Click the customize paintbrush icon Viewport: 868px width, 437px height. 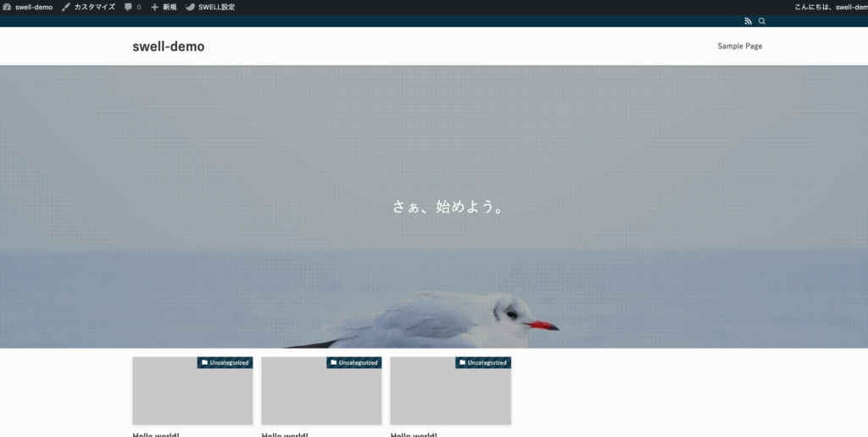[66, 7]
